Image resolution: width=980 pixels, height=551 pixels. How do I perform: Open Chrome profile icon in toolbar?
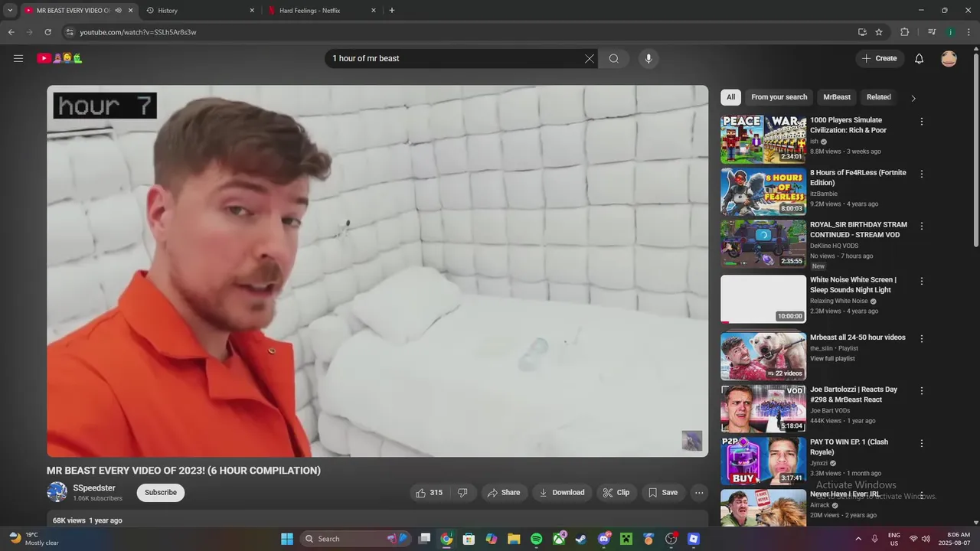[x=950, y=32]
